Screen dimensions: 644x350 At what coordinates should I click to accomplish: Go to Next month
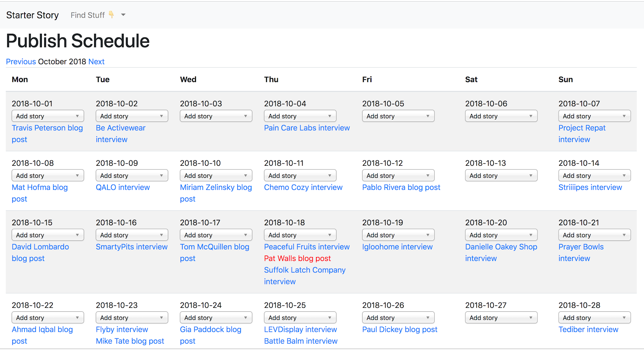tap(97, 62)
